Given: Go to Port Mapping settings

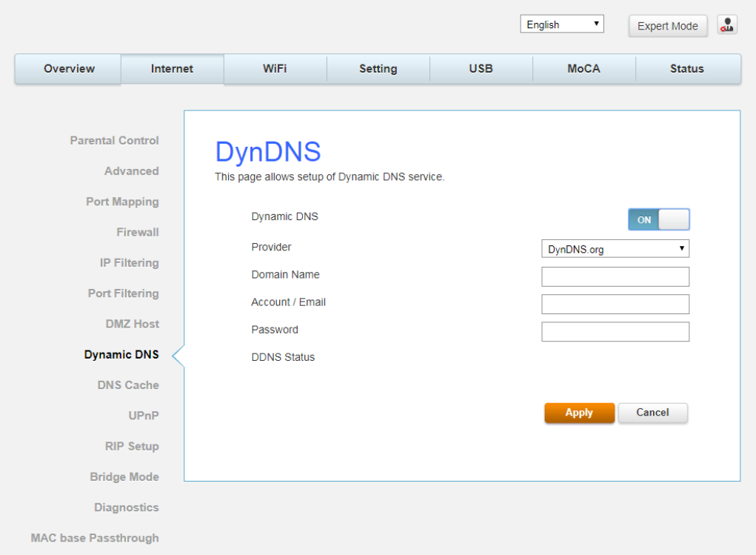Looking at the screenshot, I should point(122,202).
